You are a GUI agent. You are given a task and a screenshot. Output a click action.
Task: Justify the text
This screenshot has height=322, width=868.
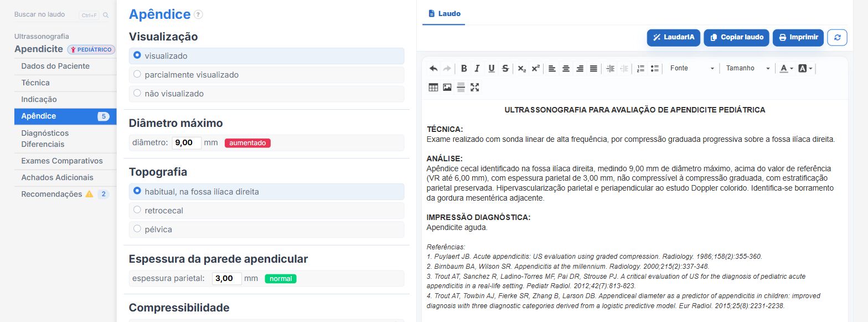point(593,69)
